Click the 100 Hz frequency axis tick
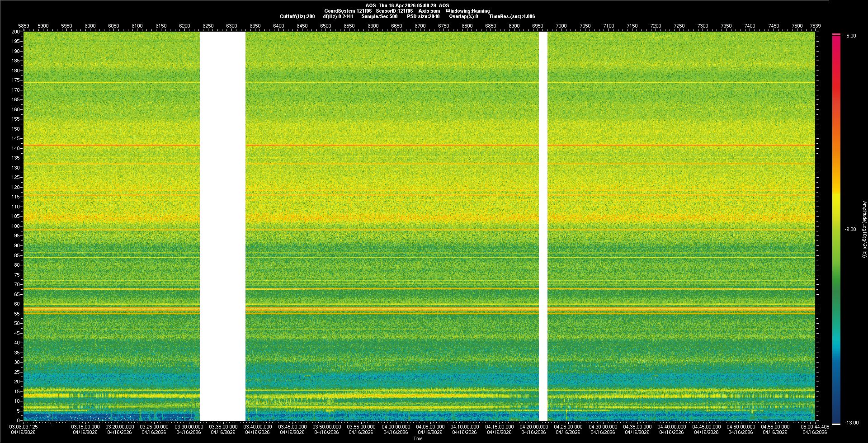 pyautogui.click(x=16, y=226)
